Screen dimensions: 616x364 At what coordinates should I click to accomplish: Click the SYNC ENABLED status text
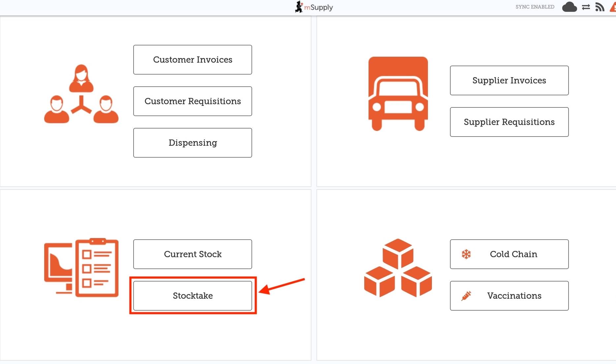pyautogui.click(x=535, y=7)
